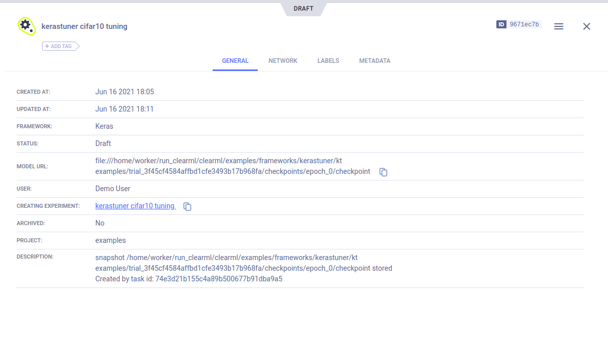Open the hamburger menu next to the ID
The image size is (608, 364).
pos(558,26)
